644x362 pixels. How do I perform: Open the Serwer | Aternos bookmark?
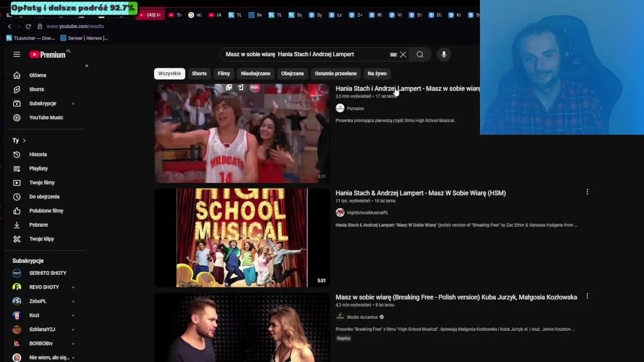84,38
